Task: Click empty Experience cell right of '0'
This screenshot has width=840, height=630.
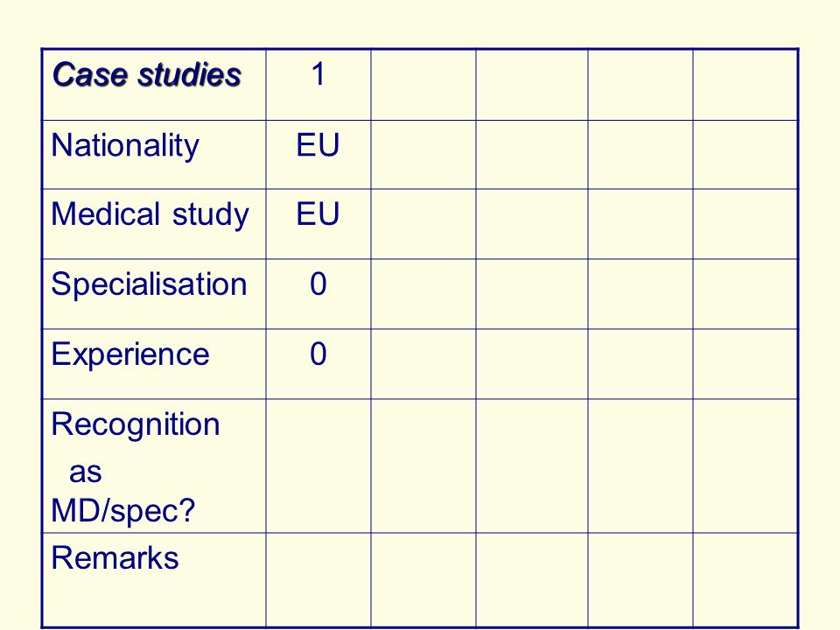Action: tap(423, 364)
